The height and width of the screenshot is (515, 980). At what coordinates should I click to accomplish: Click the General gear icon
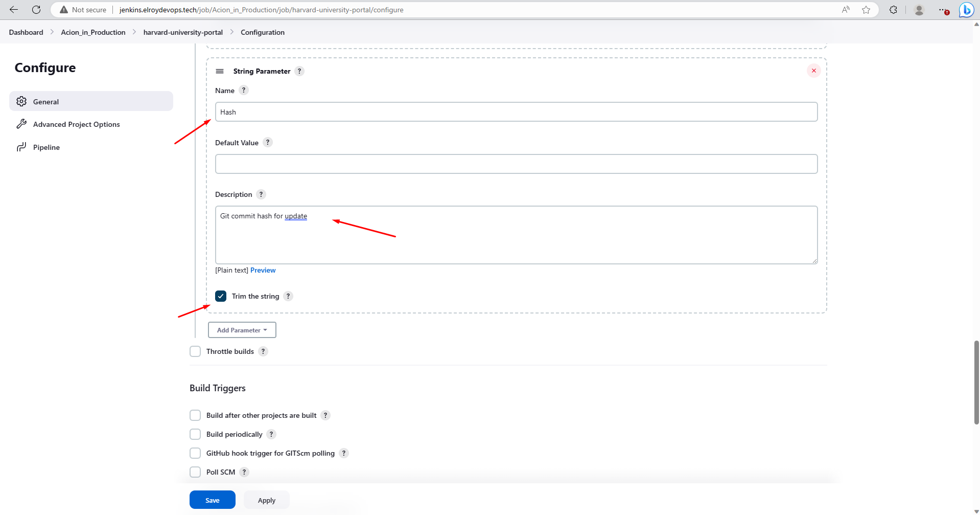click(x=21, y=101)
